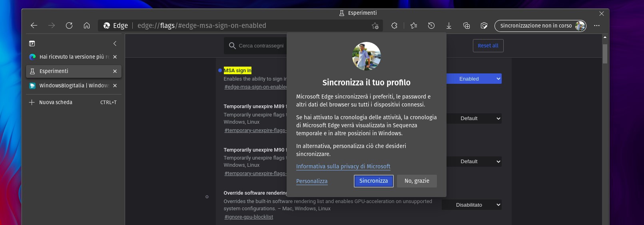644x225 pixels.
Task: Open the web capture toolbar icon
Action: (484, 26)
